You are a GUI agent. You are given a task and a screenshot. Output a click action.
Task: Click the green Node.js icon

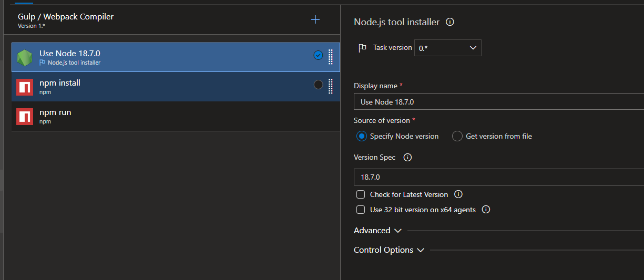point(25,57)
